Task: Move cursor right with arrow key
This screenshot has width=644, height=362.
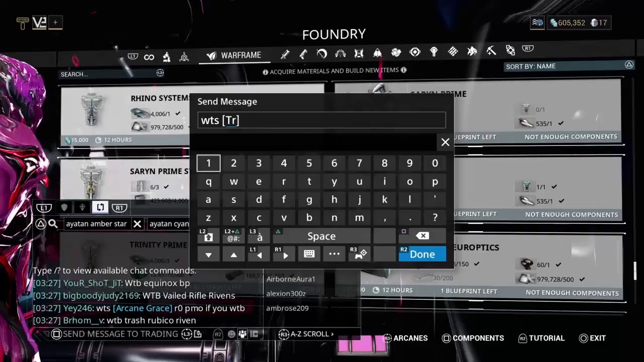Action: [284, 254]
